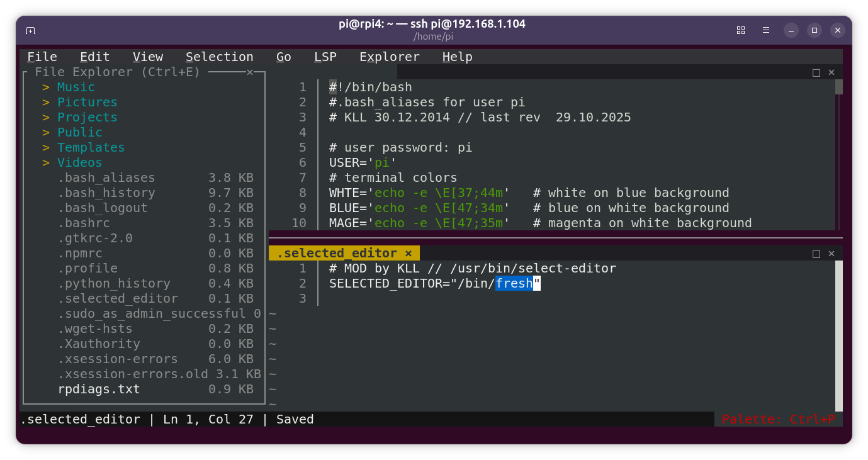The image size is (868, 460).
Task: Open the LSP menu
Action: [325, 57]
